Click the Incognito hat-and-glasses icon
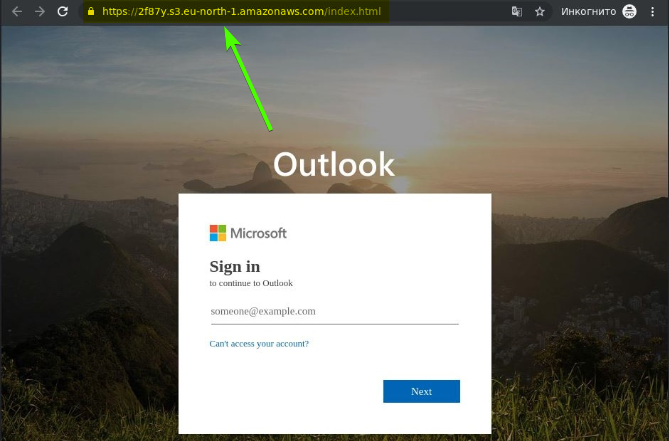669x441 pixels. (x=629, y=12)
